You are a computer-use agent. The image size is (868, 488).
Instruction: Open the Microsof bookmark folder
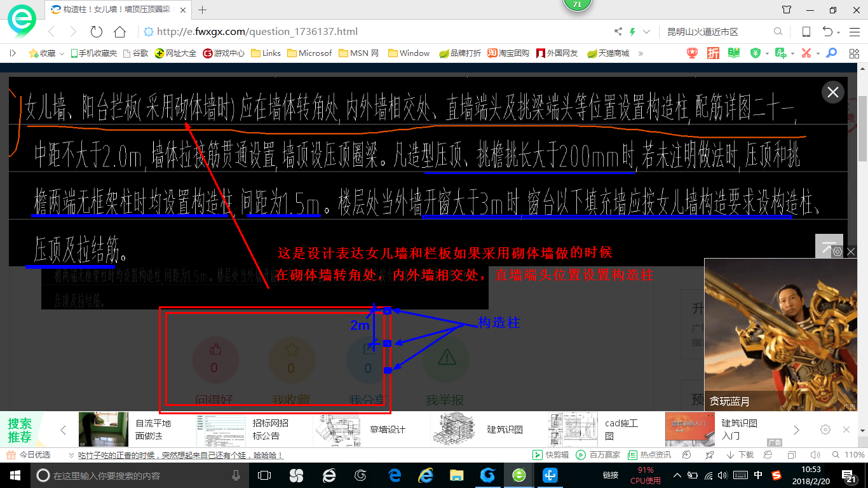(309, 53)
